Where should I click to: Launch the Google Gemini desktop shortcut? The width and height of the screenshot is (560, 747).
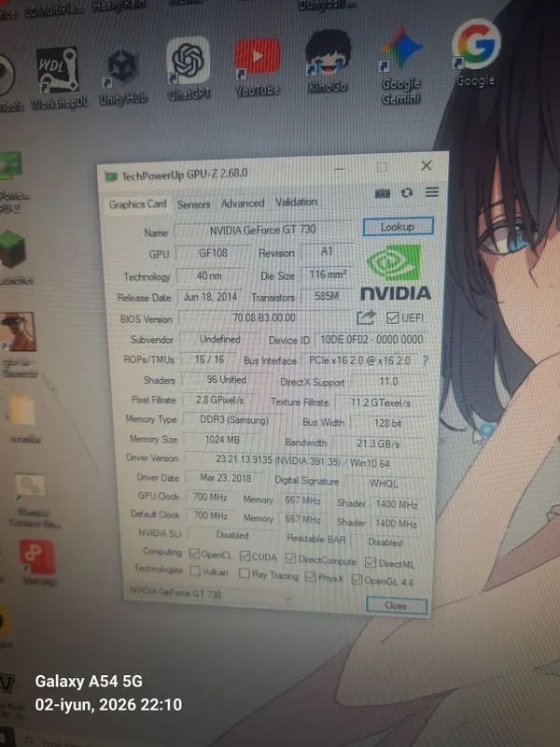pos(401,64)
